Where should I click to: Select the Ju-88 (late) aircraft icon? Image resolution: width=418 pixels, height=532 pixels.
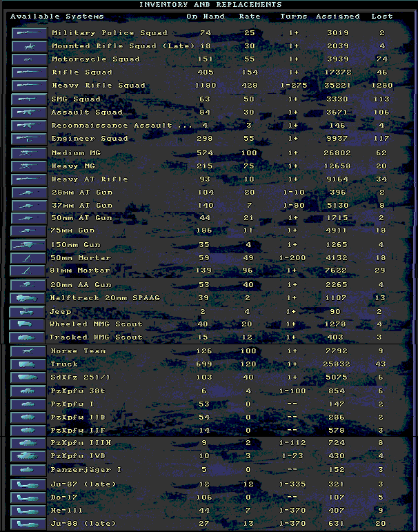point(28,524)
